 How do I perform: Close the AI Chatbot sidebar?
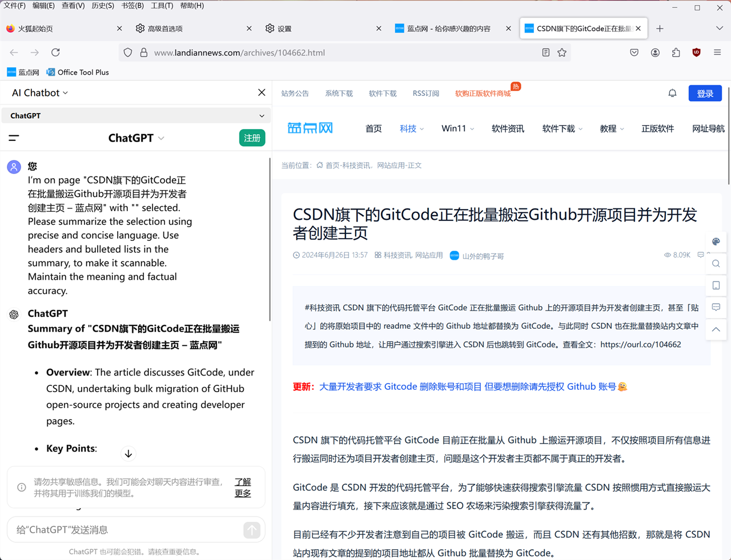tap(262, 92)
